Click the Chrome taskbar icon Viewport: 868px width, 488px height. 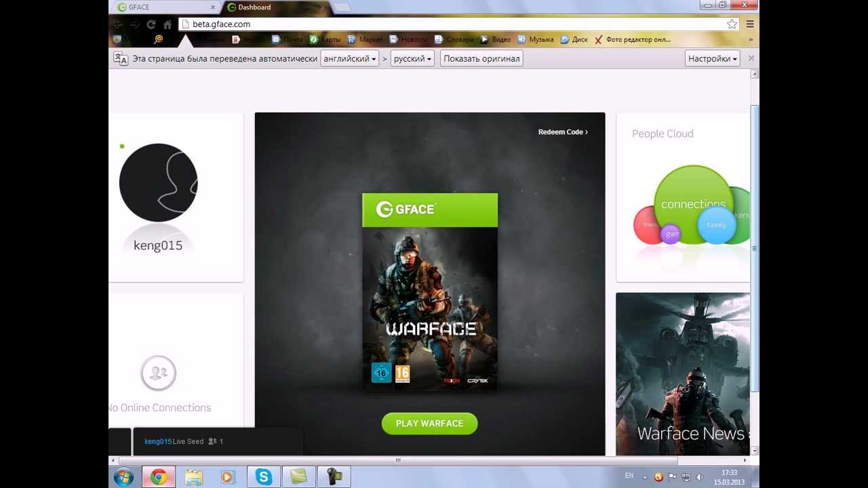[x=159, y=477]
